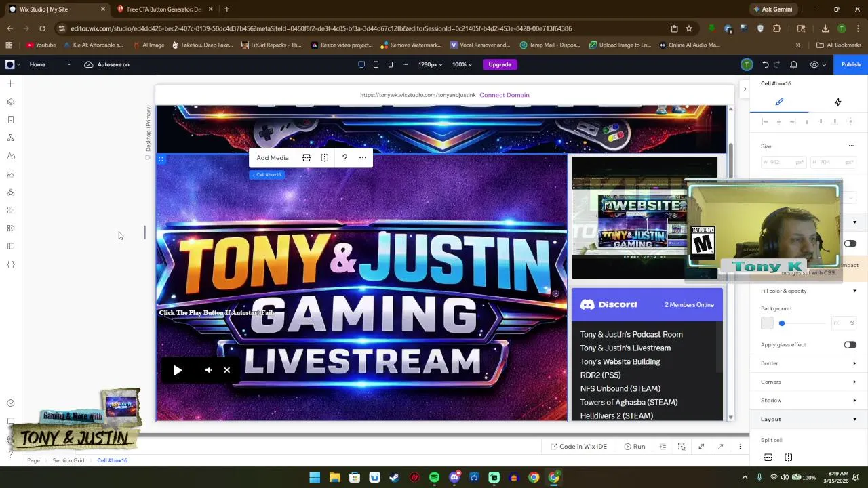Open more actions on cell toolbar
The image size is (868, 488).
tap(363, 158)
